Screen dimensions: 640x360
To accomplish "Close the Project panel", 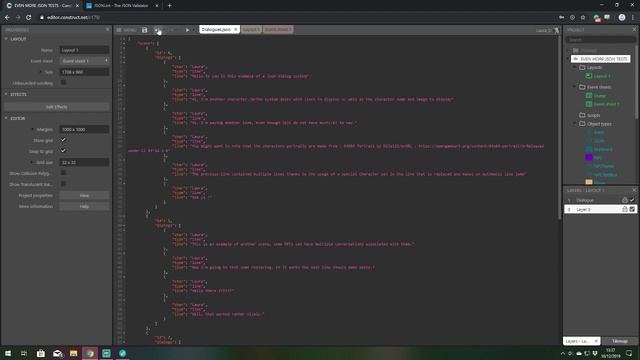I will tap(634, 29).
